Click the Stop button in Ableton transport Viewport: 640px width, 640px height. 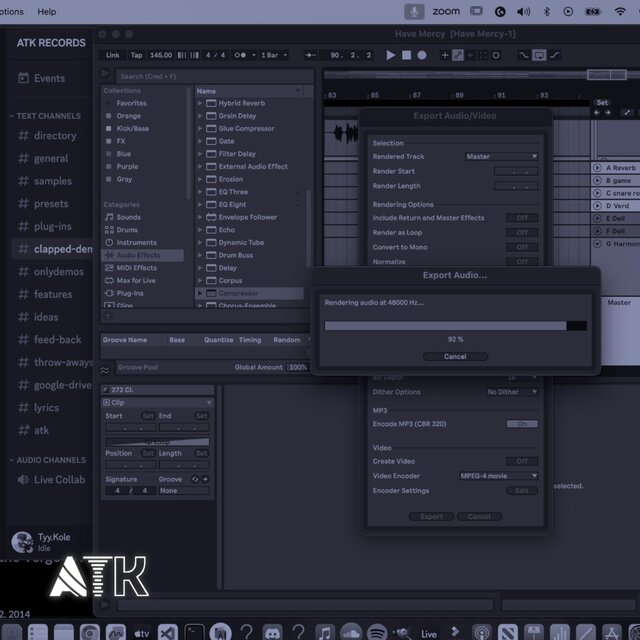(x=407, y=55)
